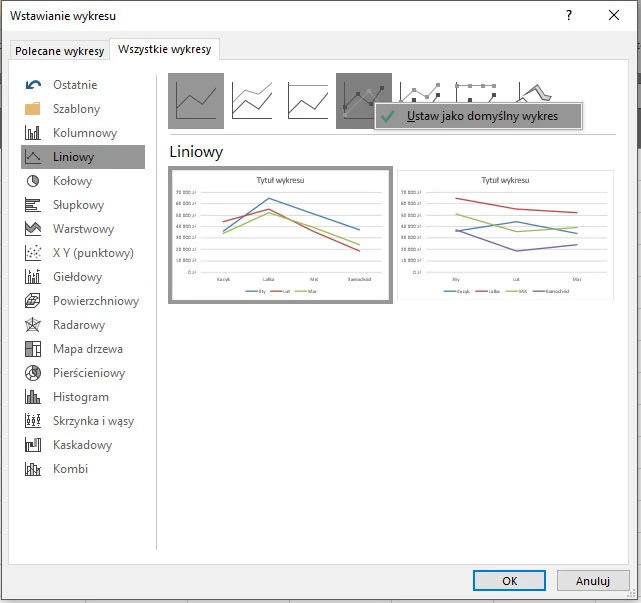Confirm with the OK button

tap(509, 581)
